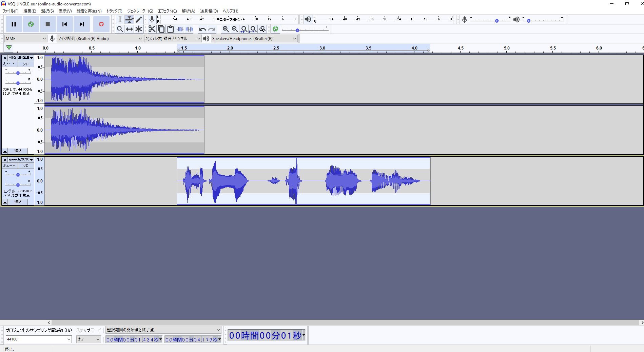Close the speech_2020 track
This screenshot has width=644, height=352.
(x=5, y=160)
